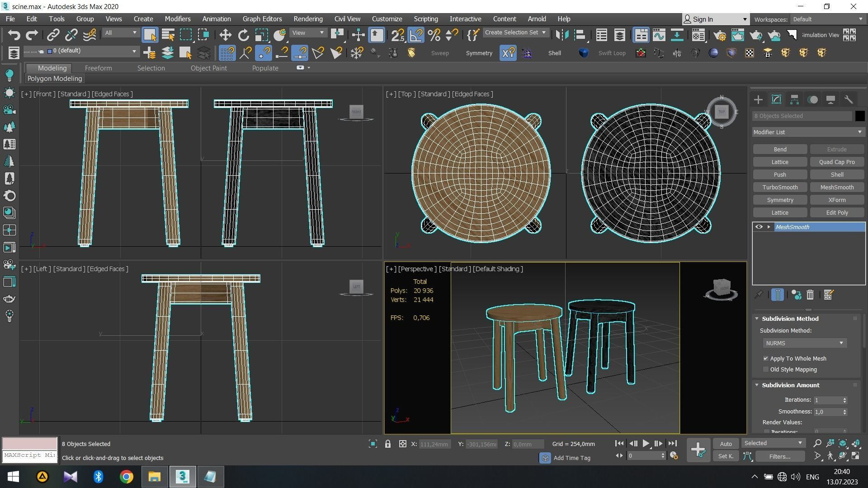Add the Edit Poly modifier button
868x488 pixels.
(837, 212)
